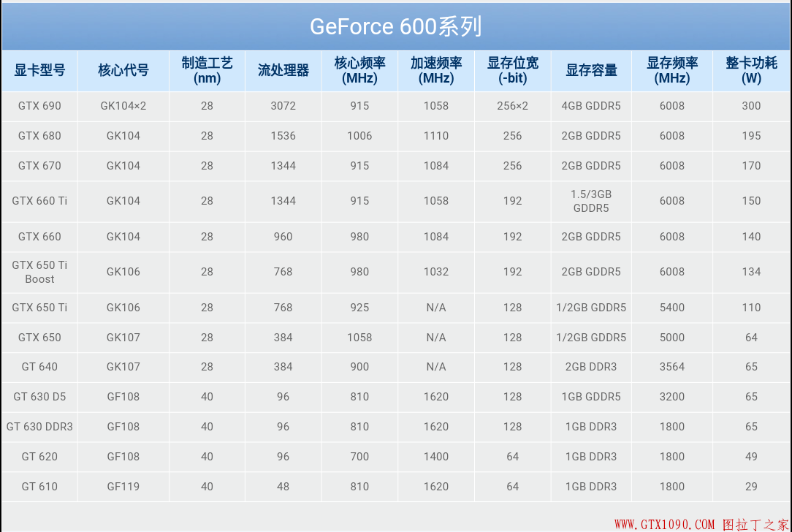The height and width of the screenshot is (532, 792).
Task: Select the 3072 stream processor value
Action: pyautogui.click(x=283, y=106)
